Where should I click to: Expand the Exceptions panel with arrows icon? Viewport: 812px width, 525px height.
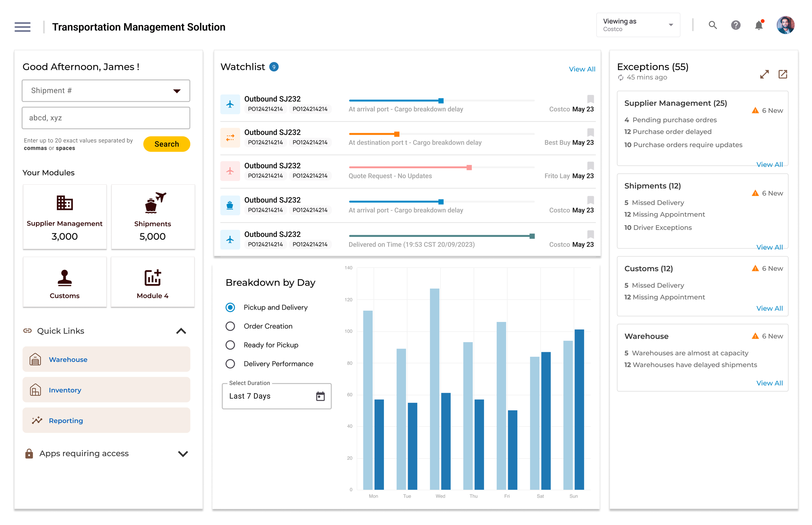[x=764, y=74]
